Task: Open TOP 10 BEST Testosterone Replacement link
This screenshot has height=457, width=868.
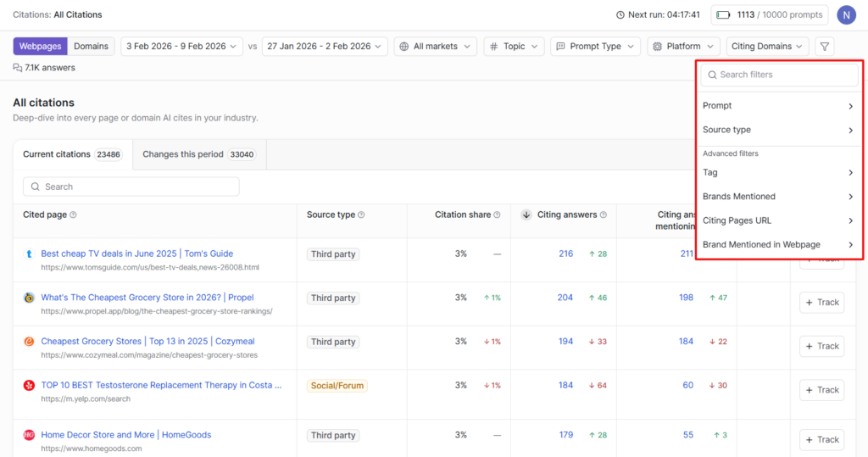Action: [x=161, y=385]
